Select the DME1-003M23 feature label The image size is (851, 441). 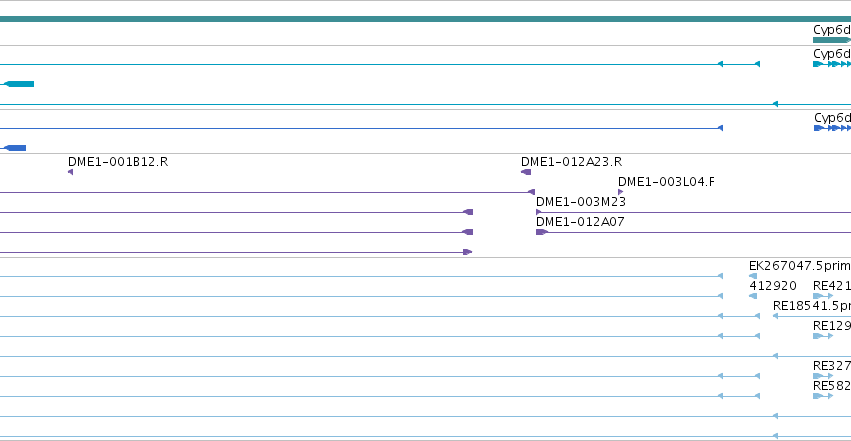(581, 202)
